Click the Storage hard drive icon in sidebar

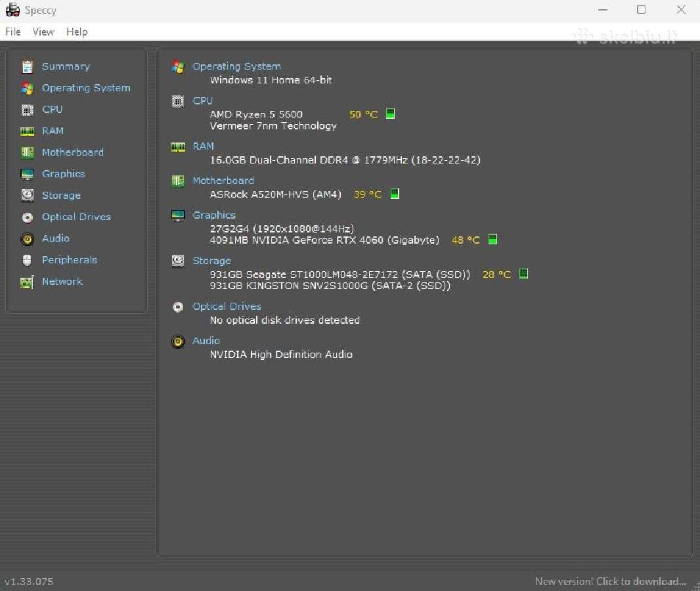coord(27,196)
